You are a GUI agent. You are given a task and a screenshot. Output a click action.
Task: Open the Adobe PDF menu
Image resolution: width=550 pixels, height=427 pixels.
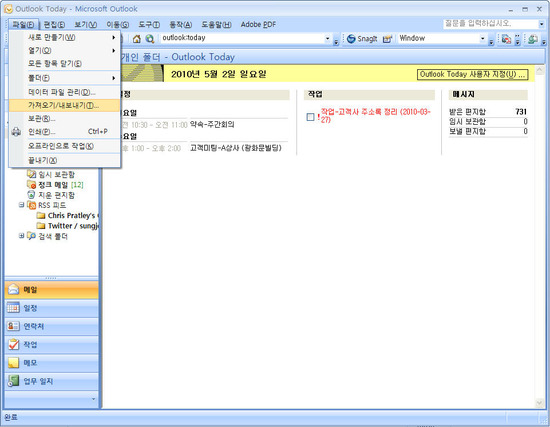point(258,25)
